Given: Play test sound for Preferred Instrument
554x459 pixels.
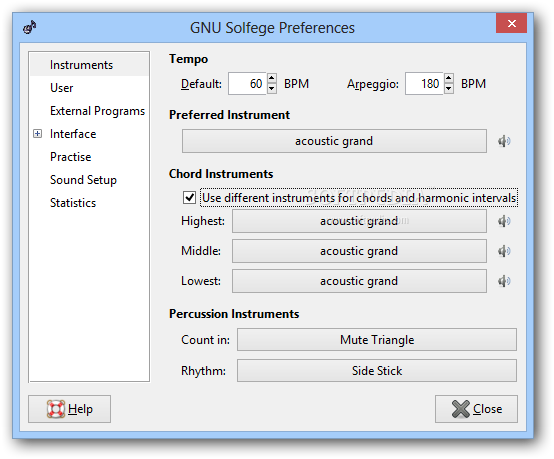Looking at the screenshot, I should [504, 141].
